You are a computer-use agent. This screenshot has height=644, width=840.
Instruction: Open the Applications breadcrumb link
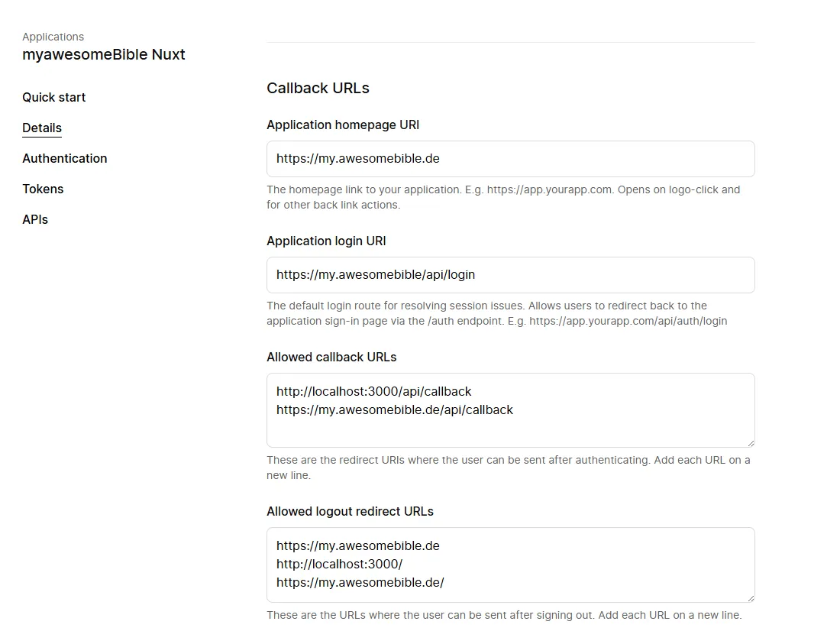(x=53, y=37)
